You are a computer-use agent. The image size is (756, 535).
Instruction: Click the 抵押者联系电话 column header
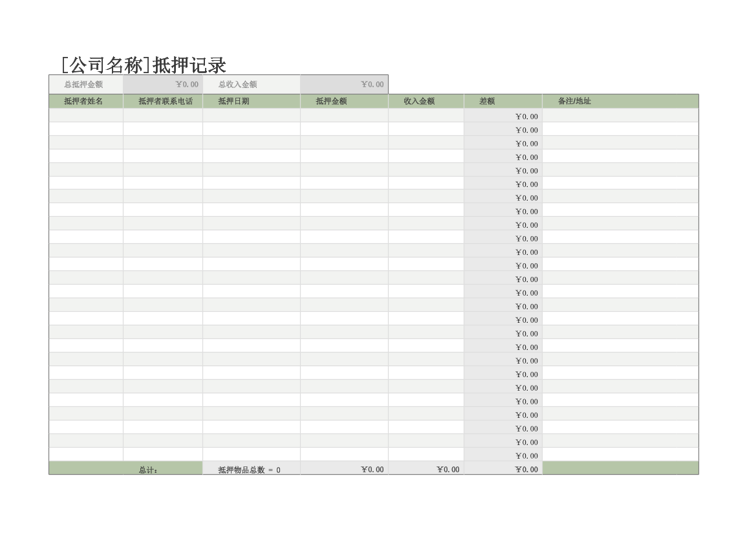pyautogui.click(x=163, y=102)
